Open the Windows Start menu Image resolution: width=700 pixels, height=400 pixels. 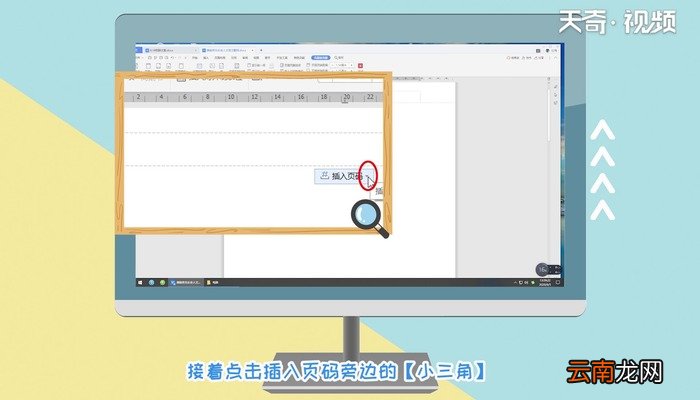point(141,283)
